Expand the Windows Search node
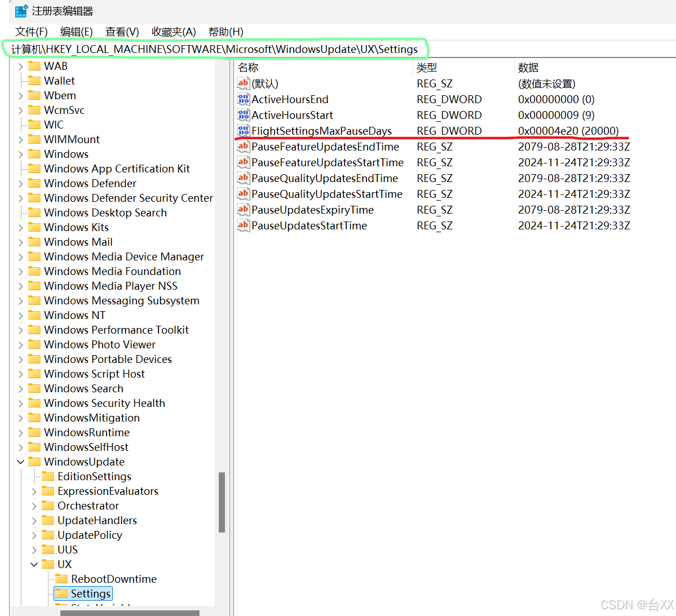Screen dimensions: 676x616 [x=20, y=388]
